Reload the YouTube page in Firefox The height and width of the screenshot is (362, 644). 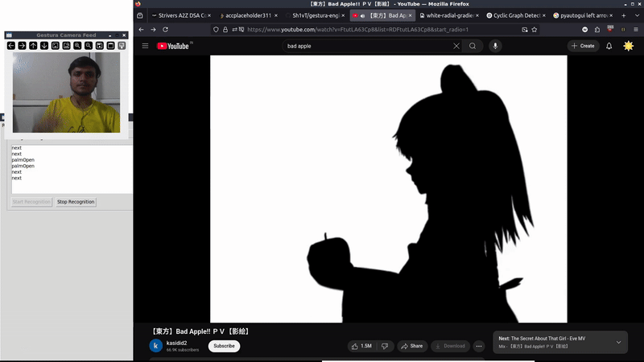click(x=166, y=30)
